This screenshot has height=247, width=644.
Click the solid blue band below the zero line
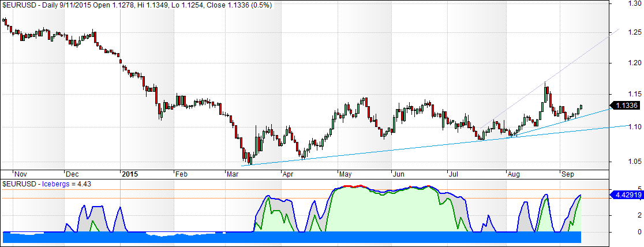(x=289, y=237)
